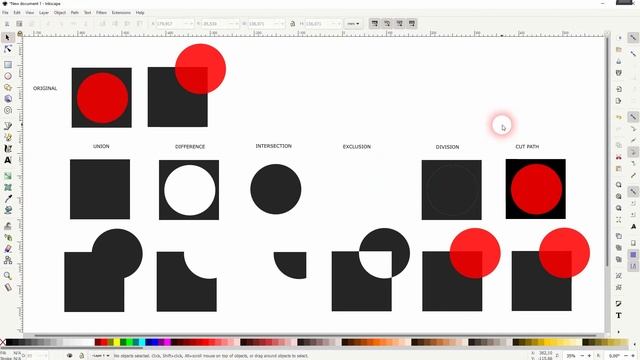
Task: Click the CUT PATH label text
Action: point(527,147)
